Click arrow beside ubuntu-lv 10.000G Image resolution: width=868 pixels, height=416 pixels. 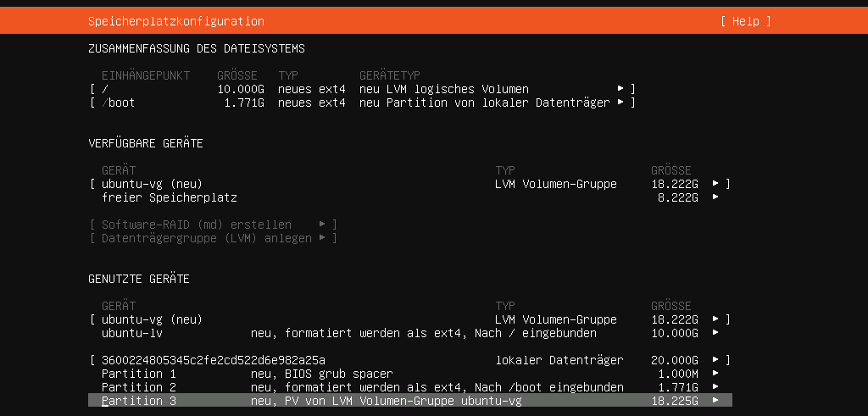(x=715, y=333)
